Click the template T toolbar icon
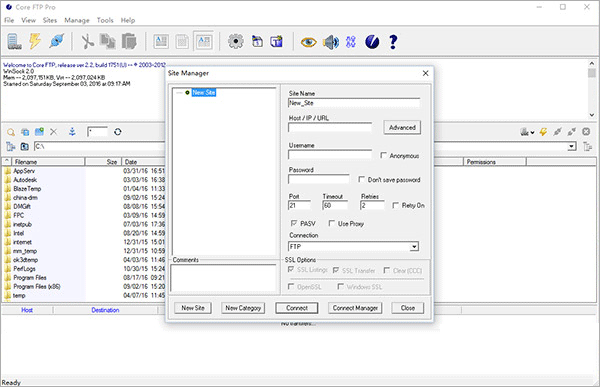Screen dimensions: 600x387 pyautogui.click(x=277, y=41)
